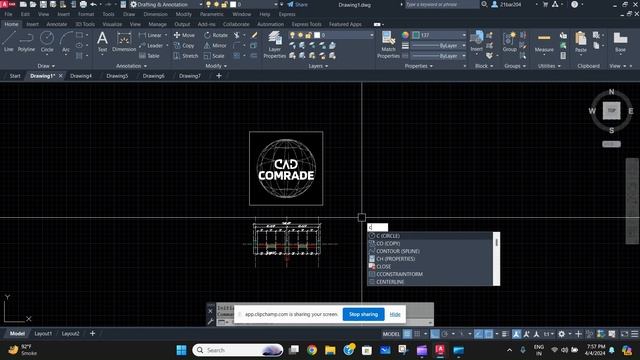Viewport: 640px width, 360px height.
Task: Open the Annotate ribbon tab
Action: point(56,24)
